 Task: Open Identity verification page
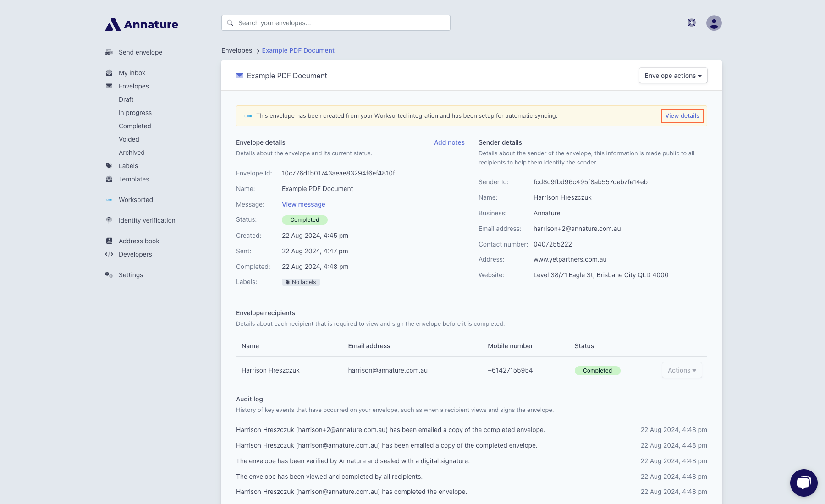point(147,220)
